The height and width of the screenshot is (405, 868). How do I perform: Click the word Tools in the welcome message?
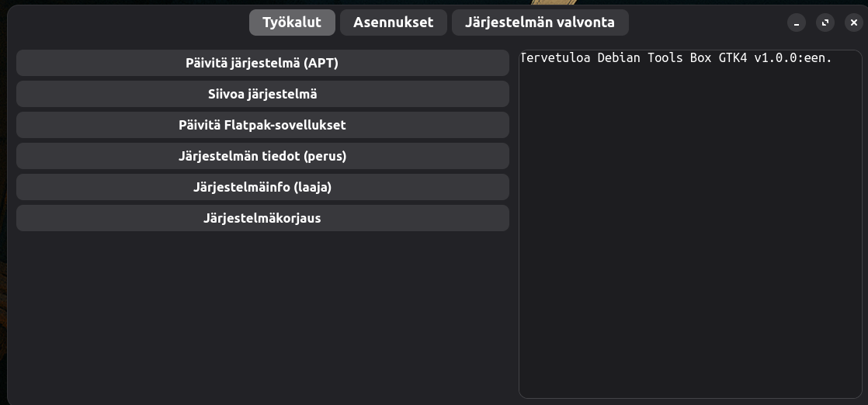[x=665, y=58]
